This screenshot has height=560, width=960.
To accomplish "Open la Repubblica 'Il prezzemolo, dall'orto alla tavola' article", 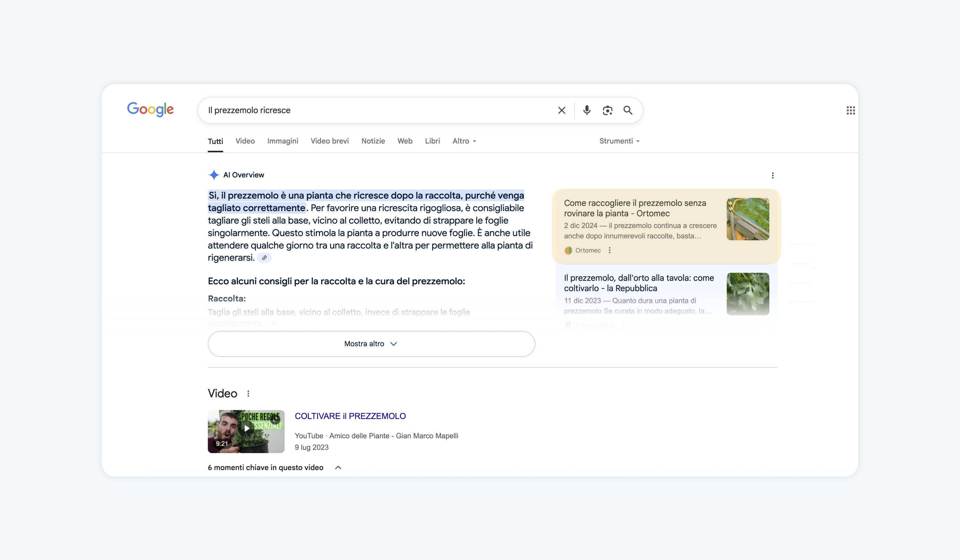I will pos(639,283).
